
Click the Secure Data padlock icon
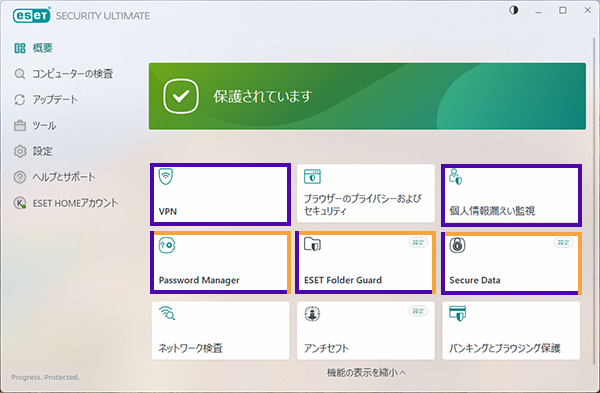coord(457,245)
